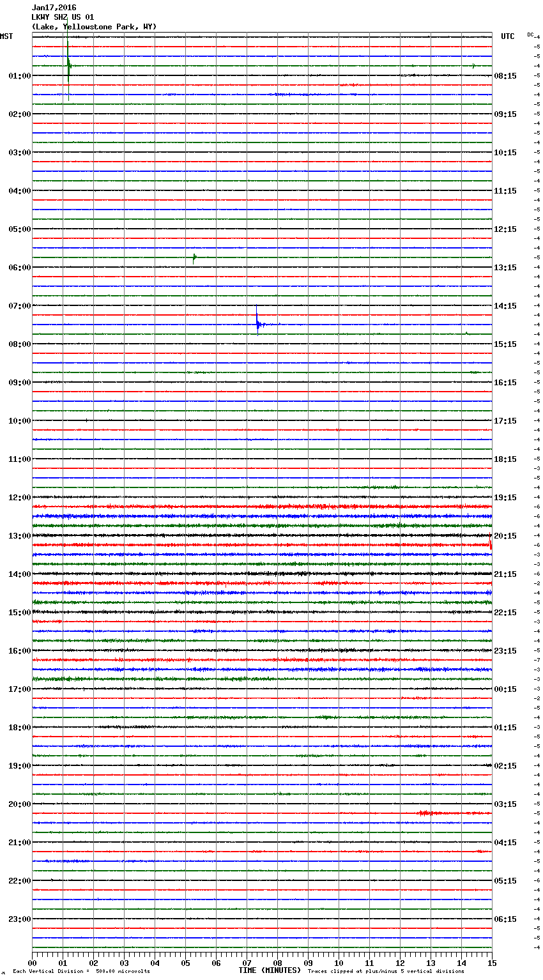This screenshot has width=543, height=980.
Task: Select the 23:00 MST time label
Action: pyautogui.click(x=19, y=919)
